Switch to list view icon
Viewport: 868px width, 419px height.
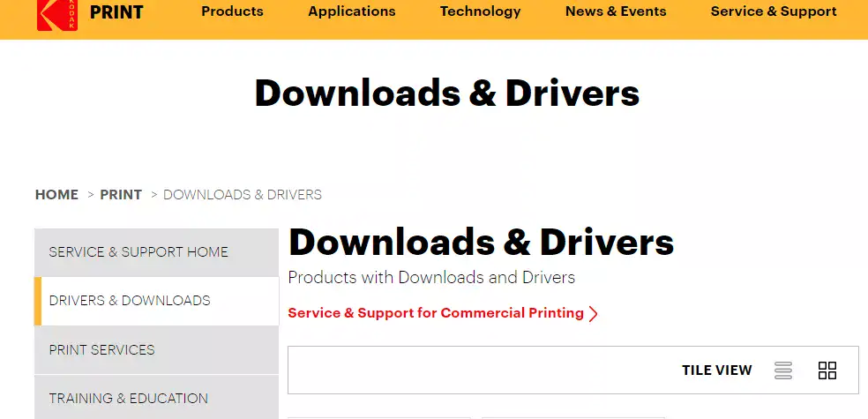(x=783, y=370)
